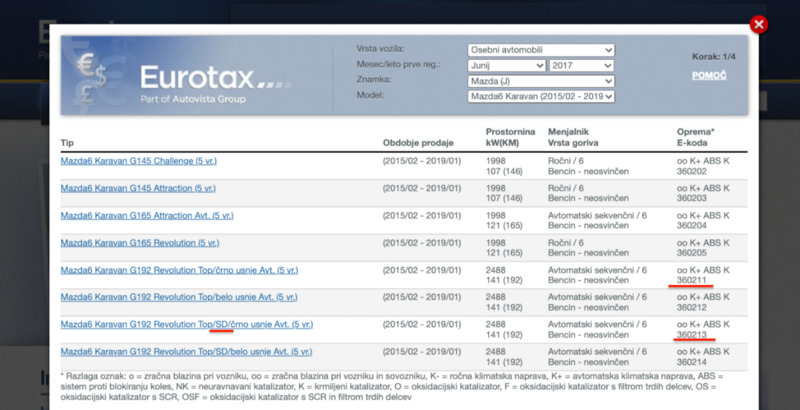Click the E-koda 360213 value
The width and height of the screenshot is (800, 410).
coord(691,335)
